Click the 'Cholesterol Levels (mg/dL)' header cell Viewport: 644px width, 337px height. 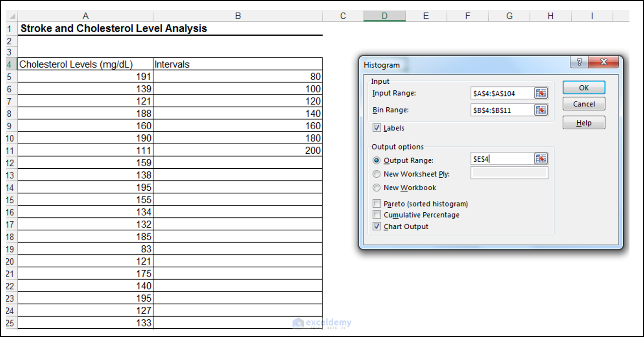coord(85,64)
